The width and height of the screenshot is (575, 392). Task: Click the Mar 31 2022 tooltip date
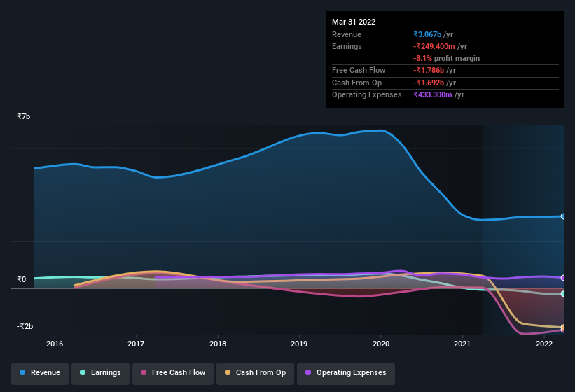coord(354,22)
